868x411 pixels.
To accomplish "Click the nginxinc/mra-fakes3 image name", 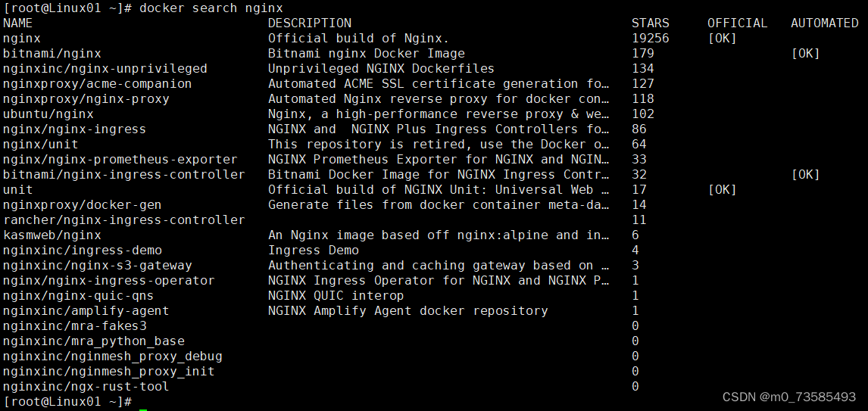I will pyautogui.click(x=75, y=325).
